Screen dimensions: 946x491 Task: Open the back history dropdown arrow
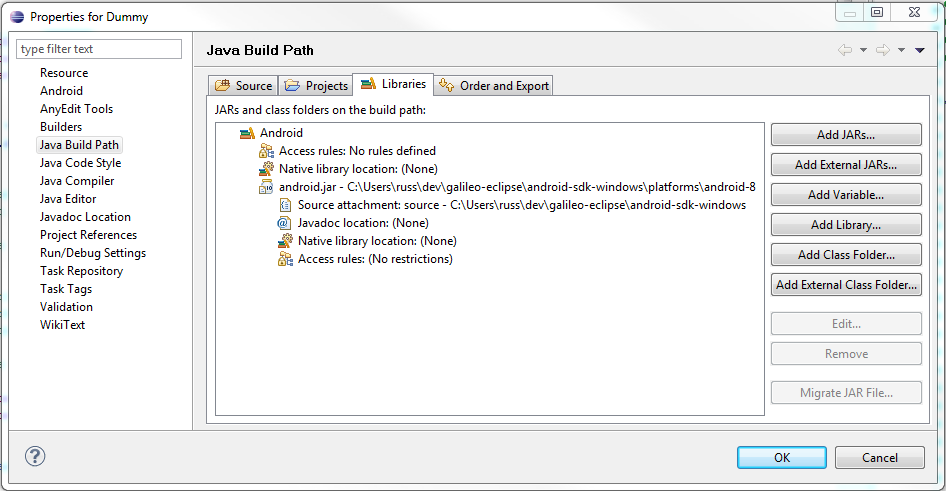click(863, 50)
